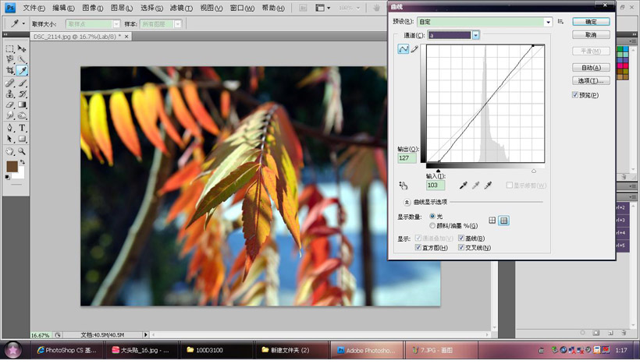Click the 输出 output value field
The width and height of the screenshot is (640, 364).
pos(407,158)
